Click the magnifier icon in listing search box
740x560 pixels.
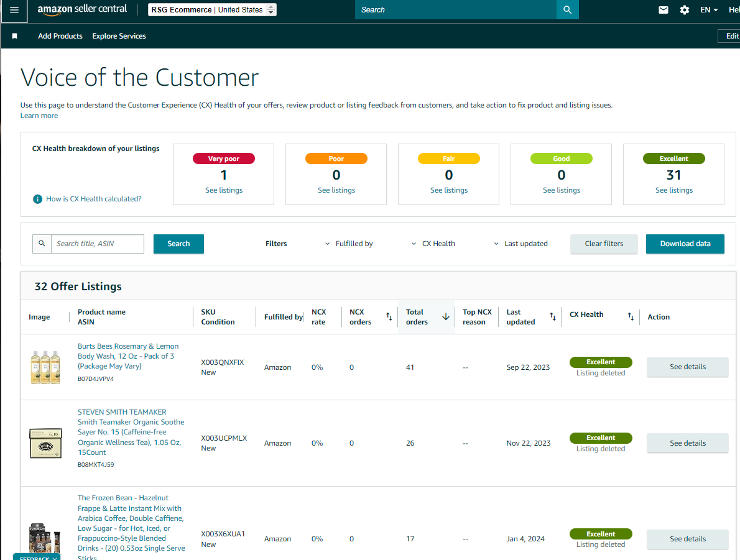(x=42, y=244)
